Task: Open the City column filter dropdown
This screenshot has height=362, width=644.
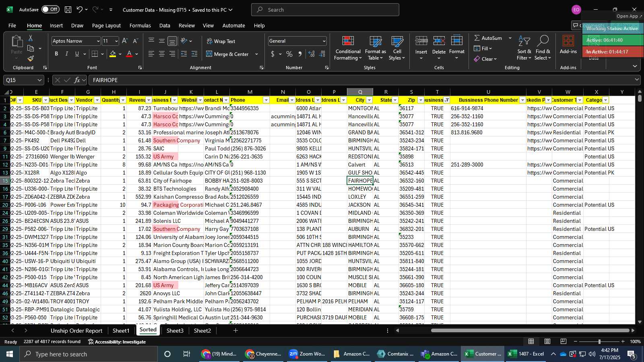Action: click(369, 100)
